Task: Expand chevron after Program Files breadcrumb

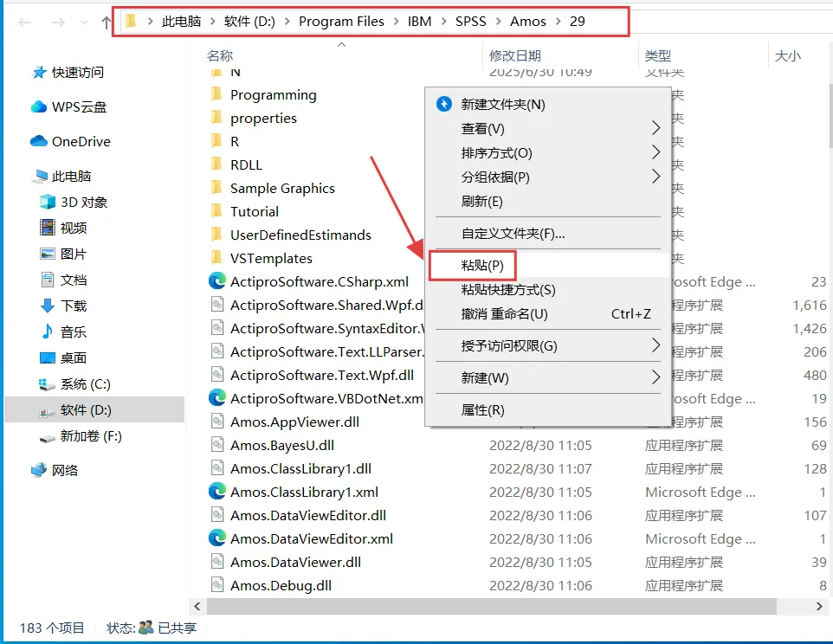Action: click(x=396, y=22)
